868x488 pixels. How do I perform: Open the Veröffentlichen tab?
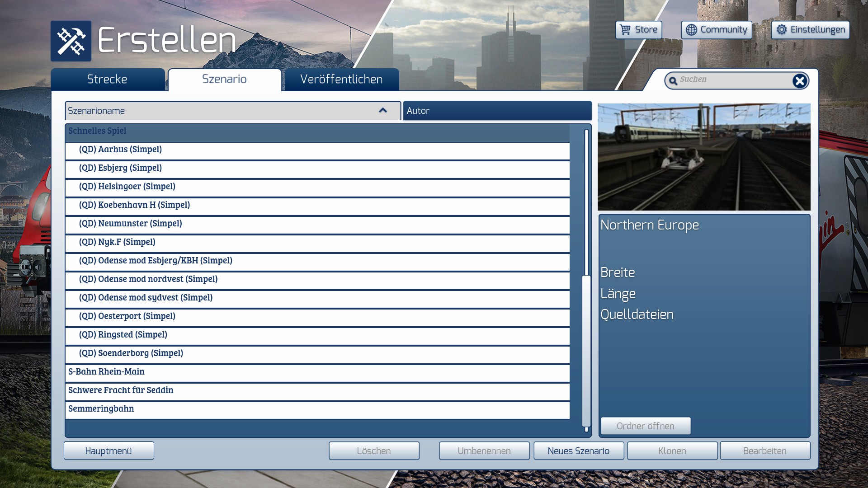pyautogui.click(x=341, y=80)
